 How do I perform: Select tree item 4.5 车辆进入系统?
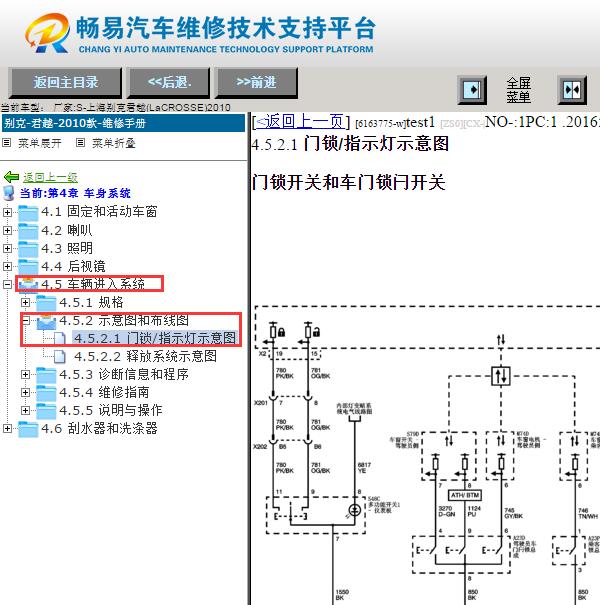click(x=93, y=284)
